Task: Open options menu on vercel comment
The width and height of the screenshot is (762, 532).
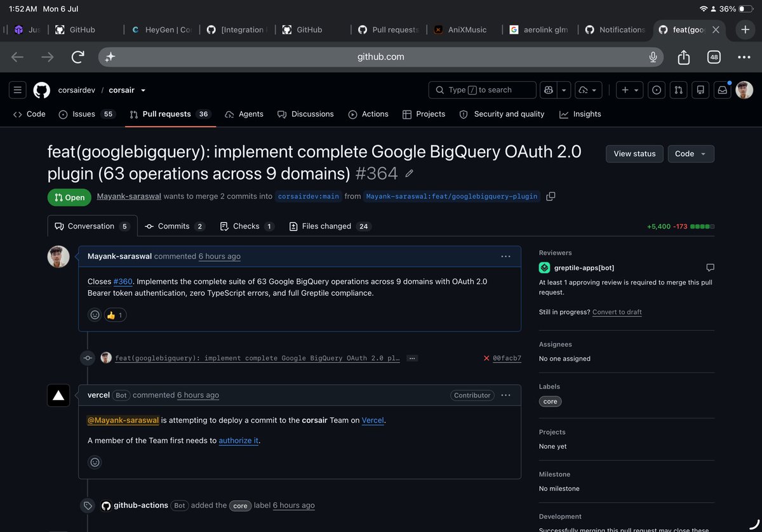Action: click(505, 395)
